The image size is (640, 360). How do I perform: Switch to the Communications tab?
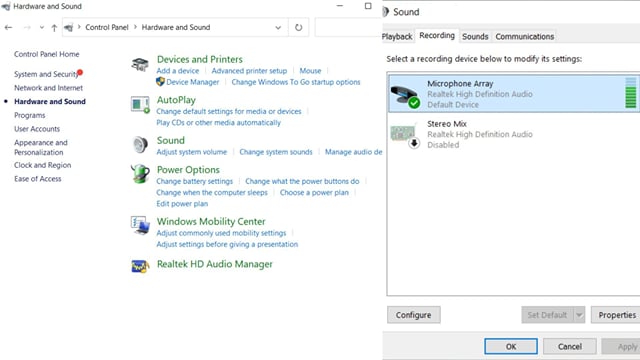524,36
